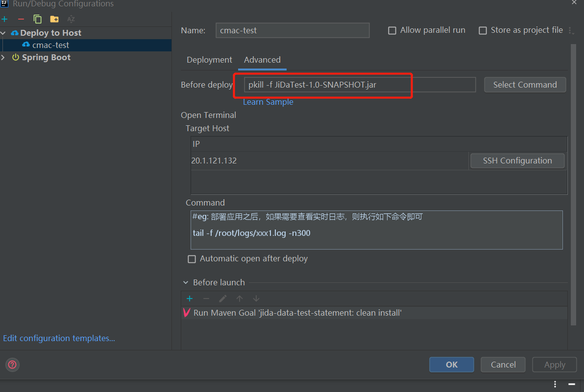The image size is (584, 392).
Task: Collapse the Before launch section
Action: tap(185, 282)
